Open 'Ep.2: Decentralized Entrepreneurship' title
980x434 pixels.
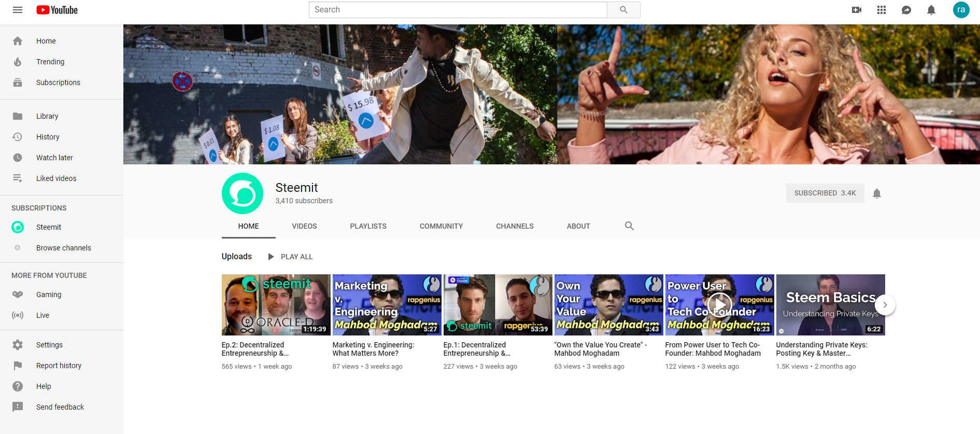click(x=255, y=349)
